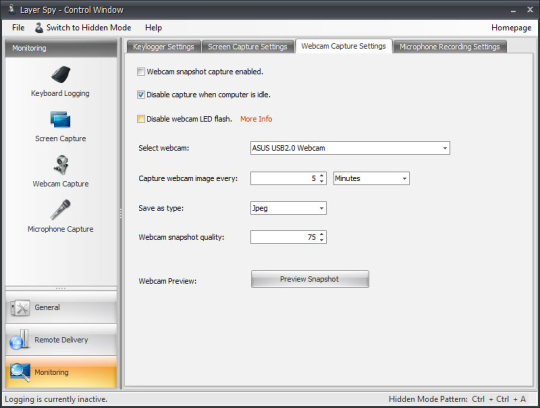540x408 pixels.
Task: Toggle Disable capture when computer is idle
Action: (141, 95)
